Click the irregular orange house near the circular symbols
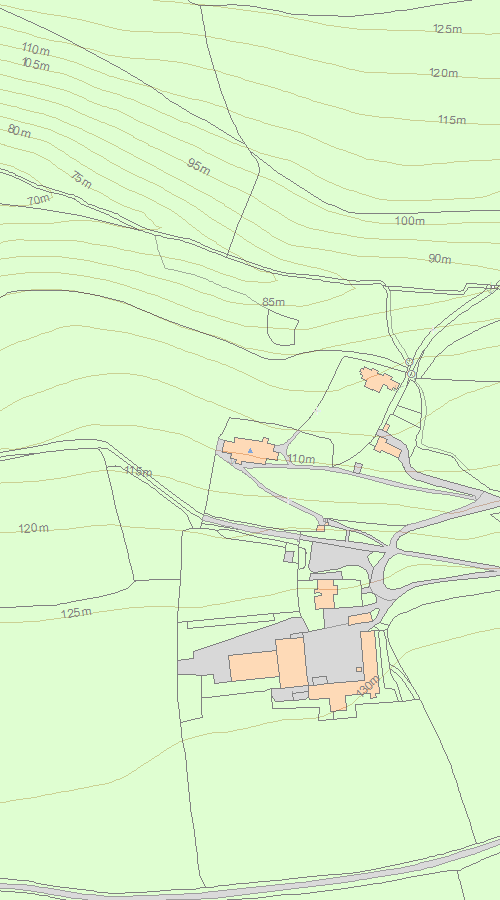The image size is (500, 900). point(378,380)
